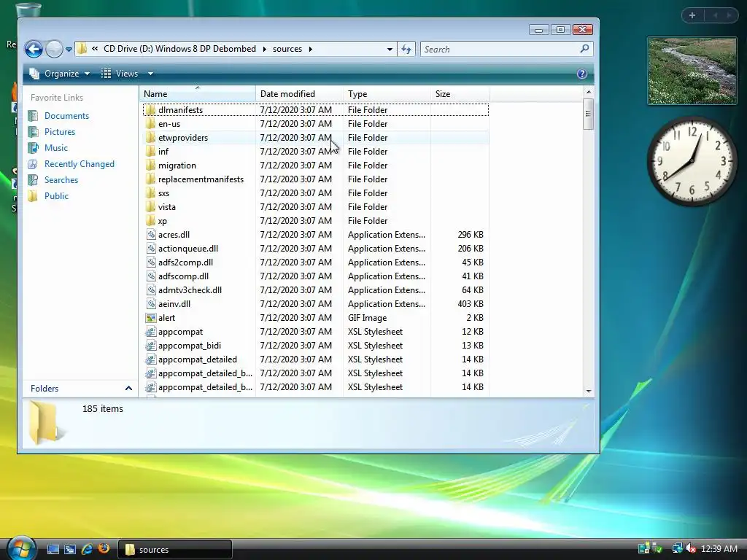Open Recently Changed favorite link

click(x=79, y=164)
